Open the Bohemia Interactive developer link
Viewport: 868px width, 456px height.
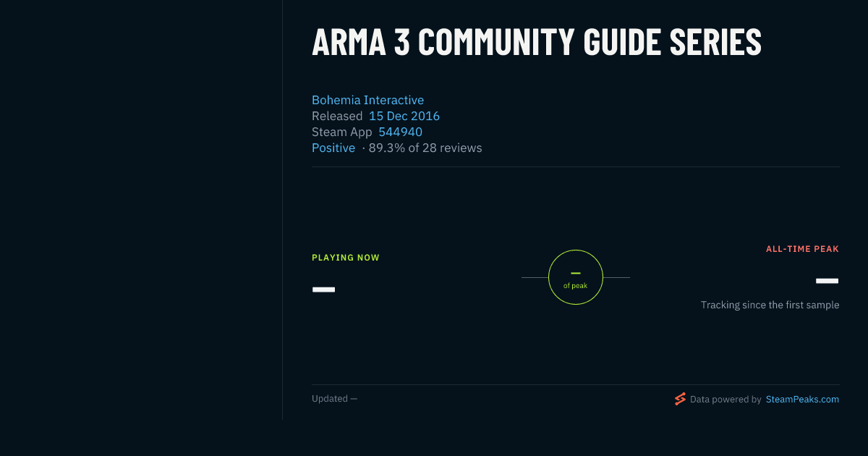367,100
